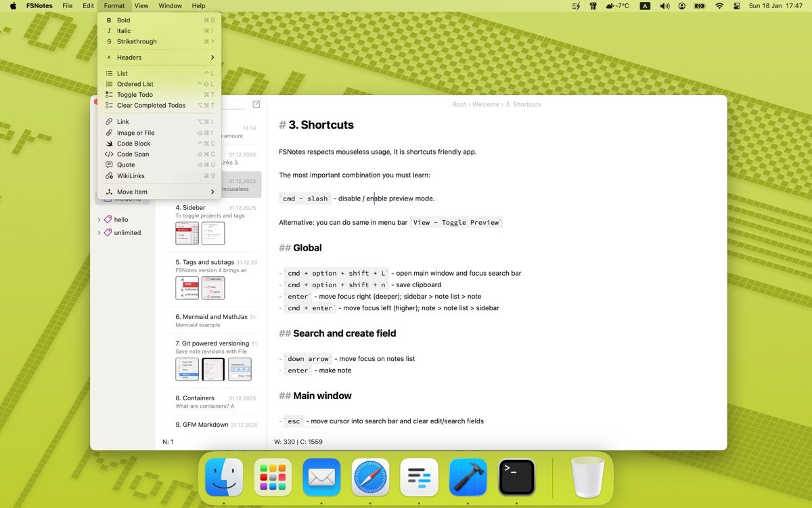This screenshot has width=812, height=508.
Task: Open the note 9. GFM Markdown
Action: coord(212,425)
